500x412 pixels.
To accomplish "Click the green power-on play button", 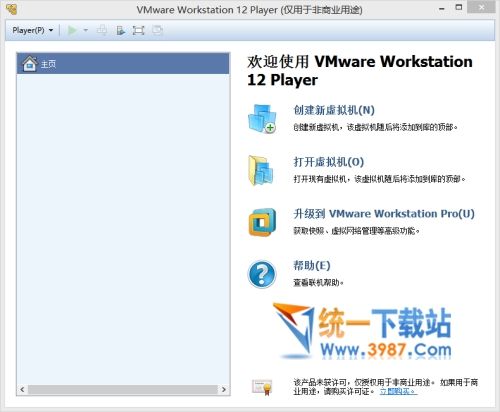I will click(72, 30).
